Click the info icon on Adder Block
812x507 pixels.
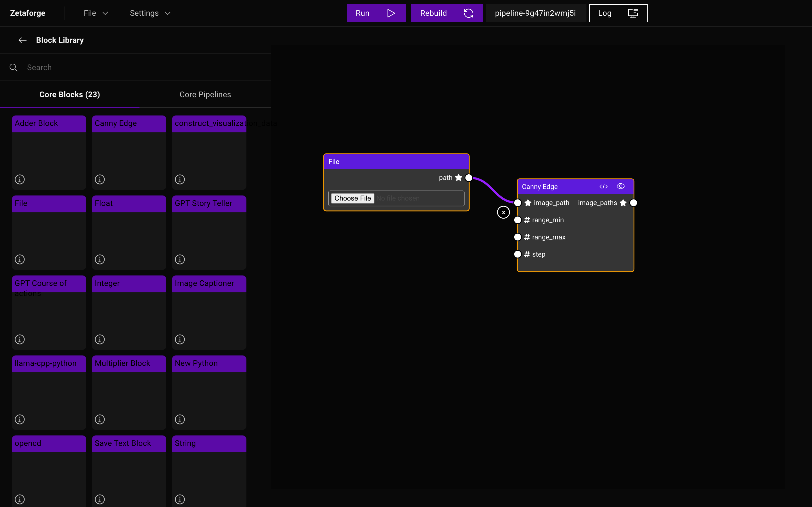pyautogui.click(x=19, y=179)
